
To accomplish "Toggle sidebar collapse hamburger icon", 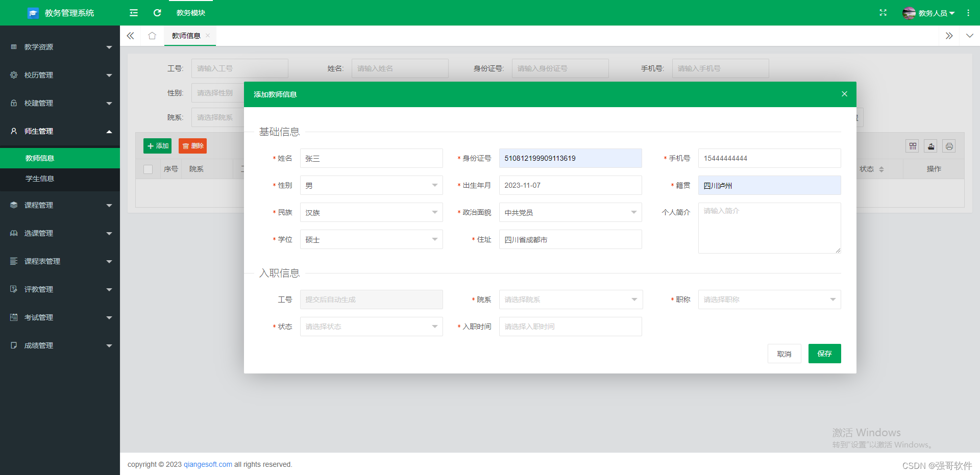I will 134,13.
